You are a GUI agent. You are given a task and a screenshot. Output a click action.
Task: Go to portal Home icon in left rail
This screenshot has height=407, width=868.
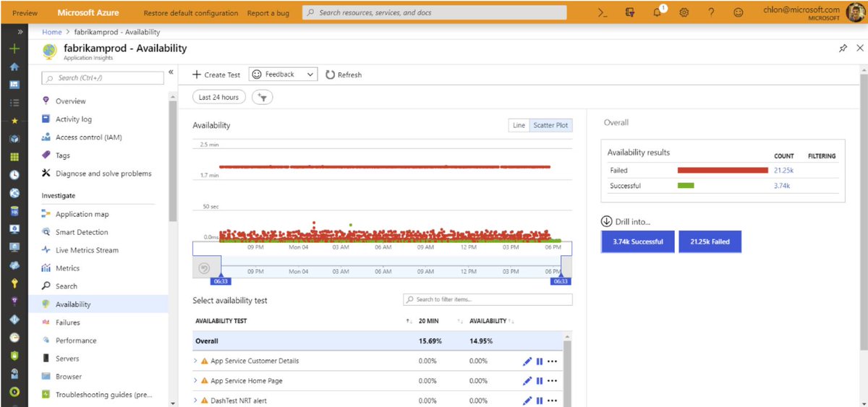[x=14, y=67]
